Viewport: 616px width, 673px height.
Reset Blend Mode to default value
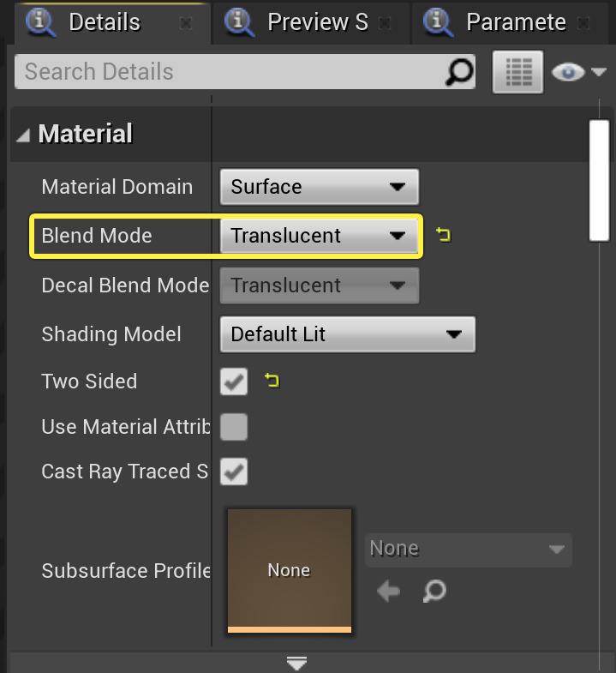[x=443, y=235]
